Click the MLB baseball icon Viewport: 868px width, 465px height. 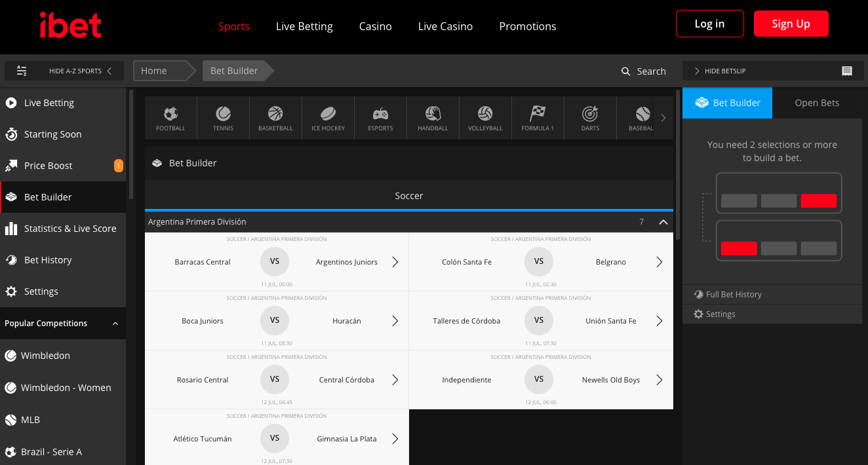[10, 420]
